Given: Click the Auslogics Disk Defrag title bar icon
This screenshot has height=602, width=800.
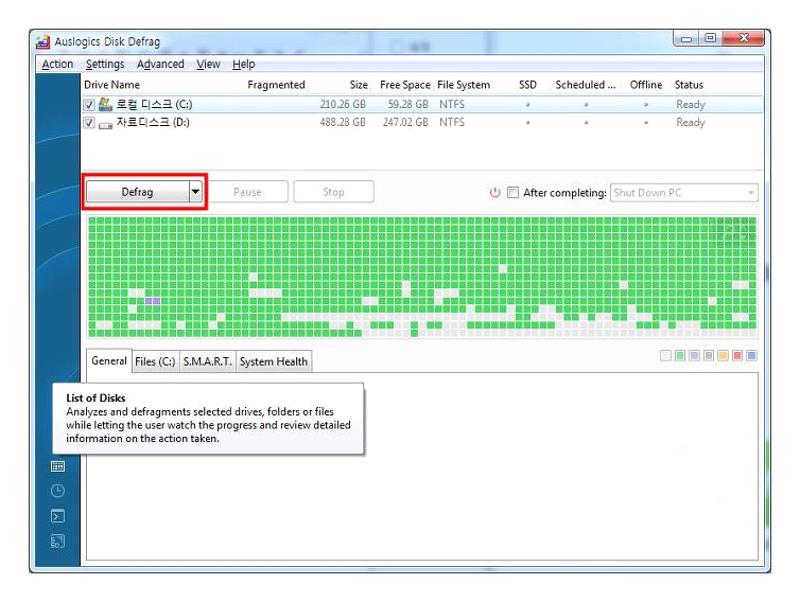Looking at the screenshot, I should [43, 42].
